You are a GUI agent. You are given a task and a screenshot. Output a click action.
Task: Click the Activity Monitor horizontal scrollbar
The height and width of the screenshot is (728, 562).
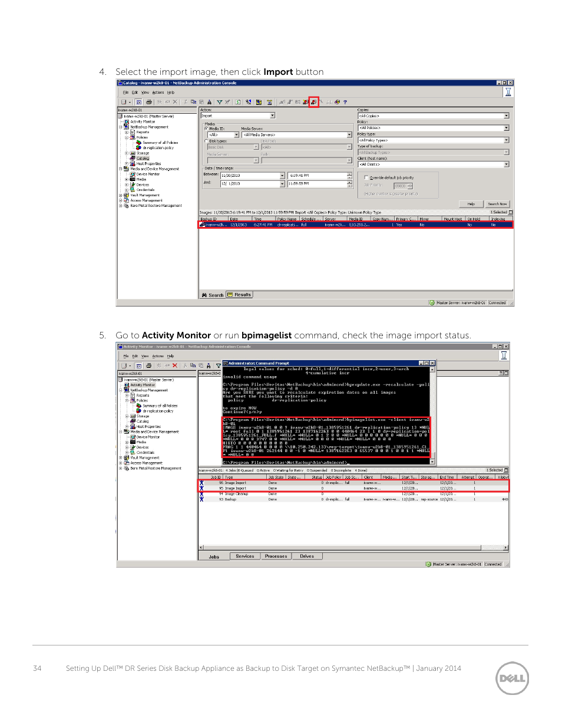click(x=353, y=548)
